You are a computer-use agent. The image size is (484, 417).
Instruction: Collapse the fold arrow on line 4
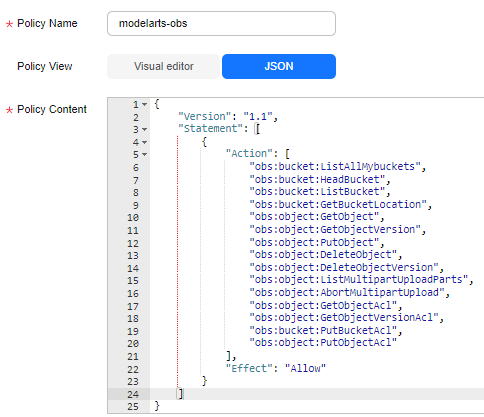pos(144,142)
